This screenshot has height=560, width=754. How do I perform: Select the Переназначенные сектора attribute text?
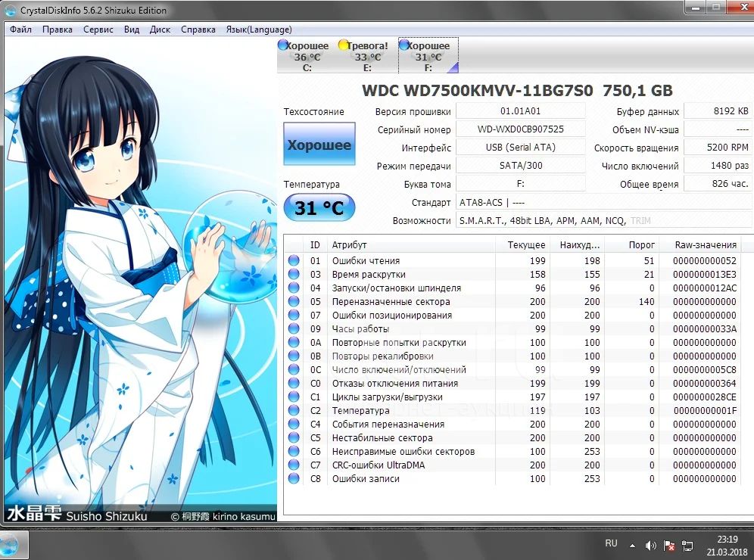point(391,301)
